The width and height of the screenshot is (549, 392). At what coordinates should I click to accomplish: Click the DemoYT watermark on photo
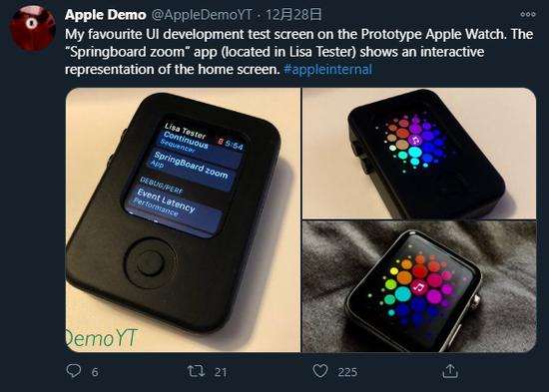tap(102, 338)
